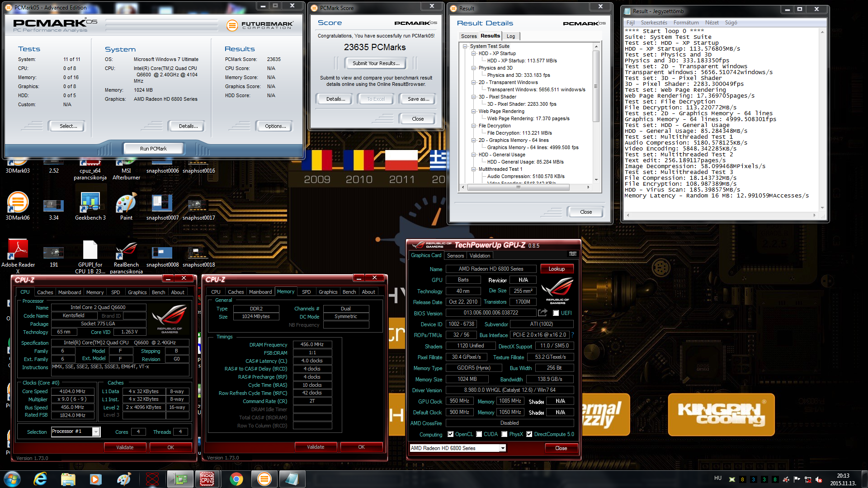Open the Paint desktop shortcut

click(126, 206)
